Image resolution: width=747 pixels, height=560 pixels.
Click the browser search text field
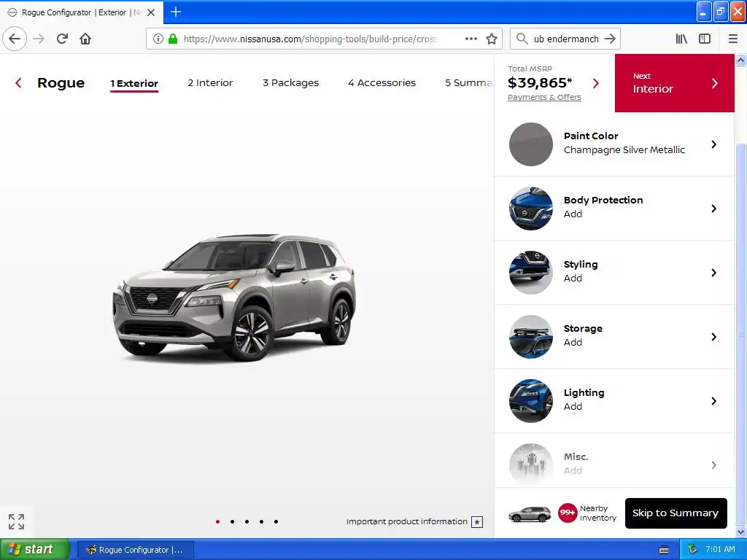(x=565, y=39)
